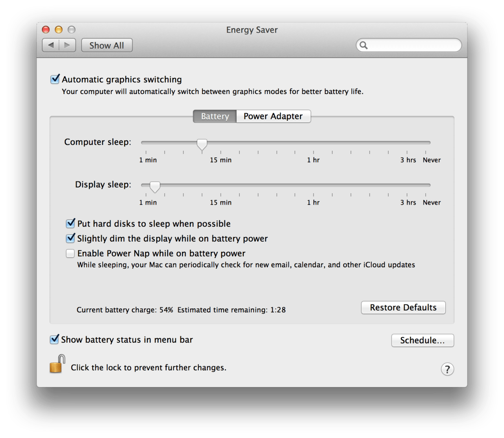
Task: Go back with the left arrow button
Action: [51, 45]
